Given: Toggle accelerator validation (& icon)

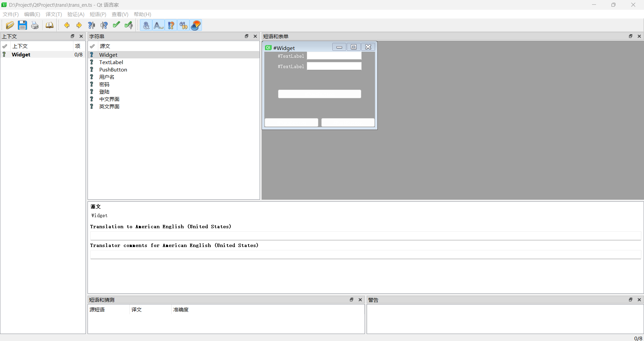Looking at the screenshot, I should 146,25.
